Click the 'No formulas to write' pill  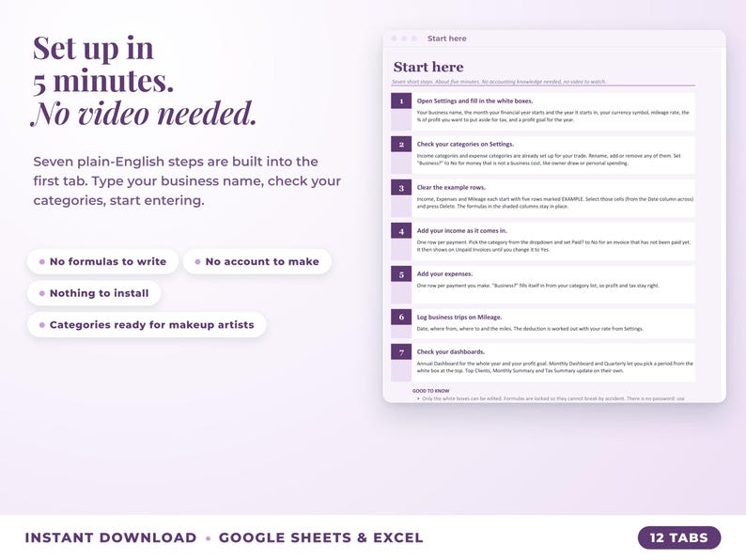pos(102,262)
